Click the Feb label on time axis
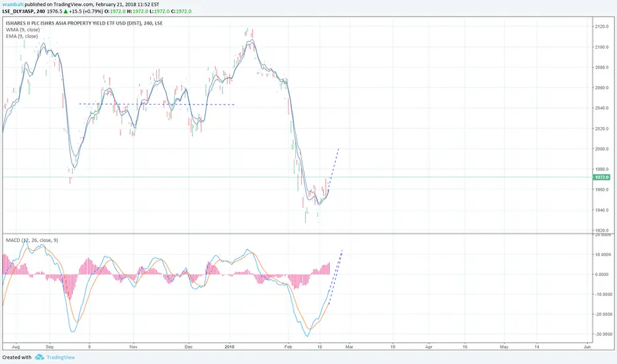The width and height of the screenshot is (617, 364). point(288,347)
